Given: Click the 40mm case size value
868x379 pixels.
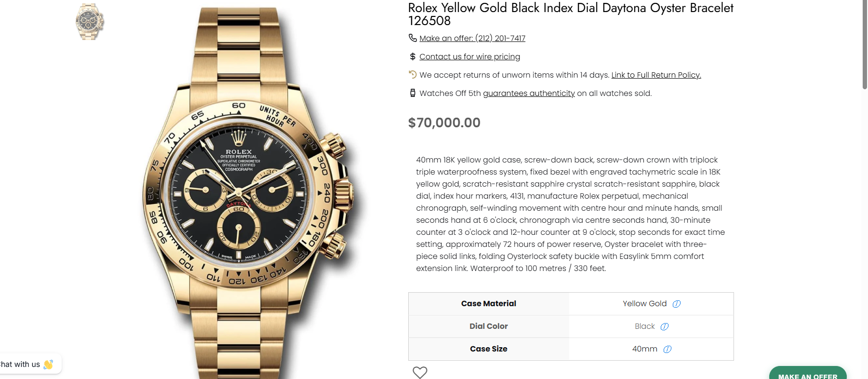Looking at the screenshot, I should click(x=644, y=349).
